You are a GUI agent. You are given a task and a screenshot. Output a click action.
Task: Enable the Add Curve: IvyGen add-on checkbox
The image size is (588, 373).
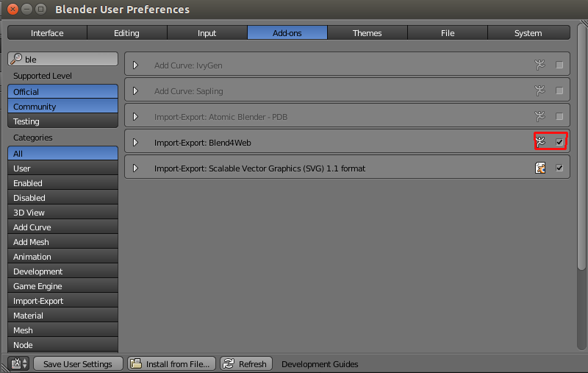click(559, 65)
